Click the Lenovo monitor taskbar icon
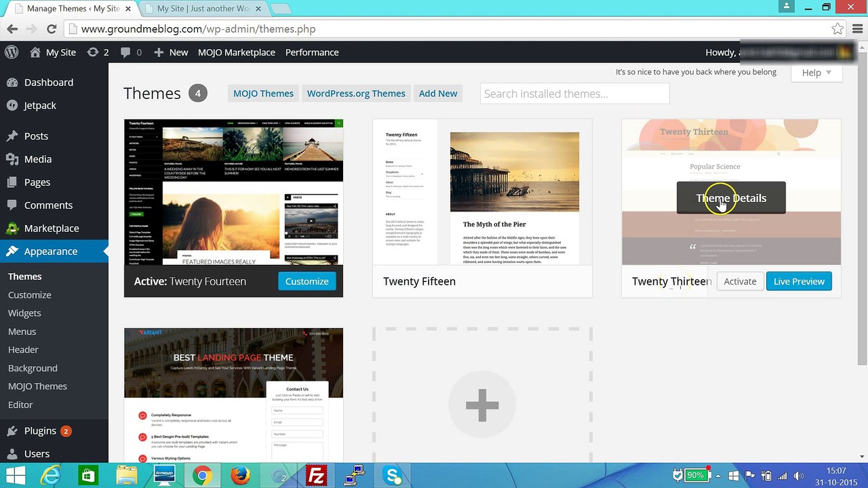The image size is (868, 488). 164,476
